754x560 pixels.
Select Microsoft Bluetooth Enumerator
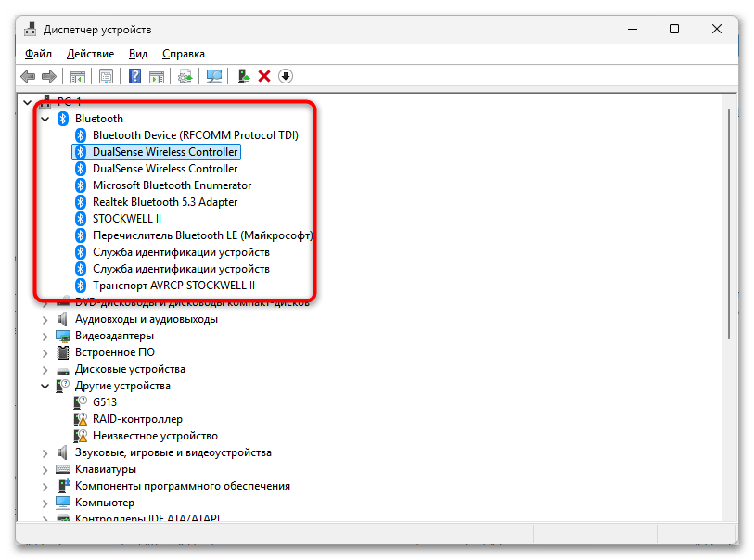point(173,185)
